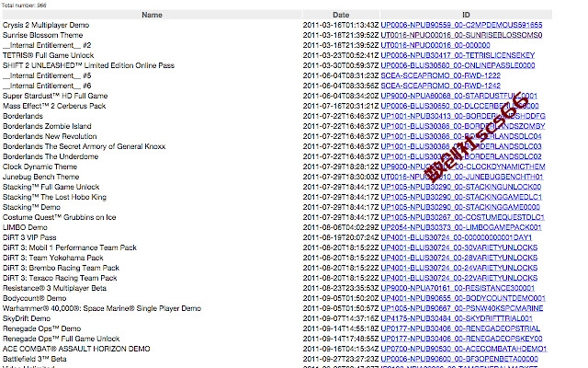Open the Stacking Full Game Unlock ID link

coord(461,187)
